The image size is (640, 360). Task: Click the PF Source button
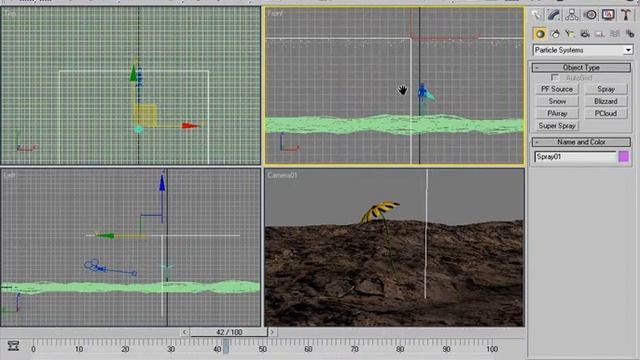tap(557, 89)
